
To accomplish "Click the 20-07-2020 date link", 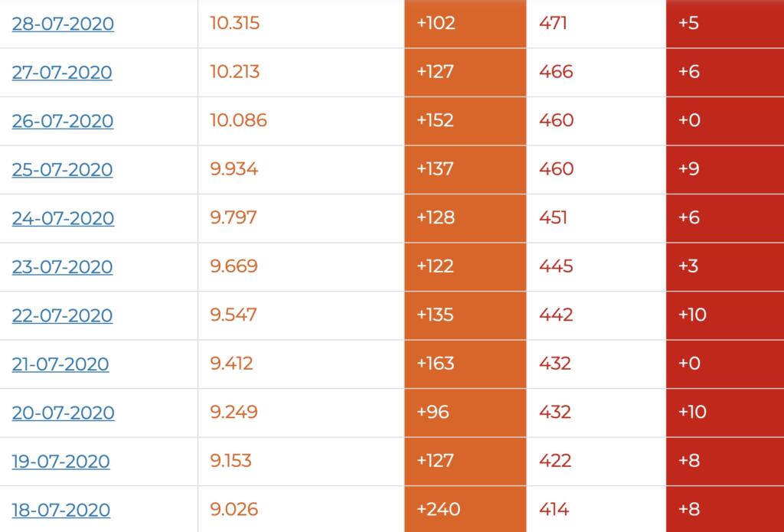I will pyautogui.click(x=63, y=413).
